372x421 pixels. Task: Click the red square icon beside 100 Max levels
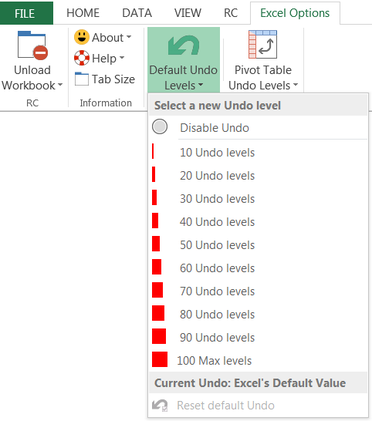[x=160, y=359]
